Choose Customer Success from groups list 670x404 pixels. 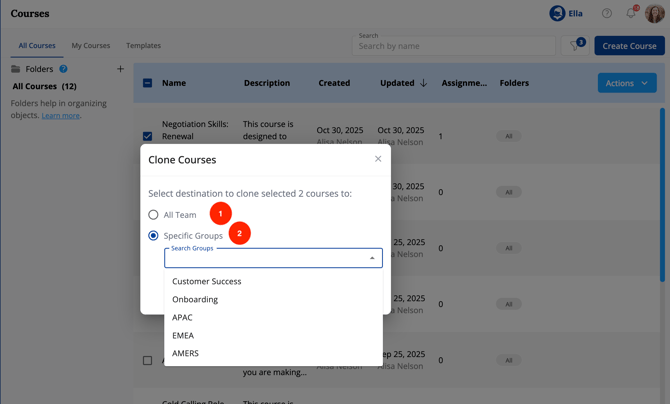point(206,281)
